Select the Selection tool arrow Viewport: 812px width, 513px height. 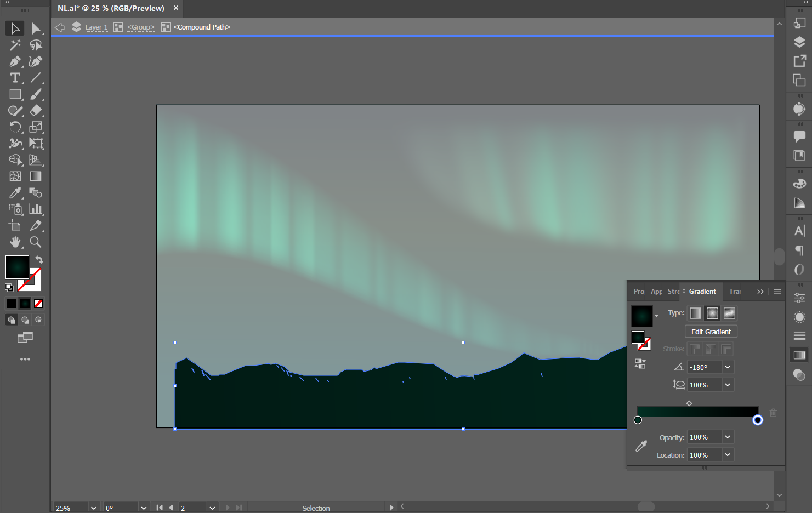click(15, 29)
